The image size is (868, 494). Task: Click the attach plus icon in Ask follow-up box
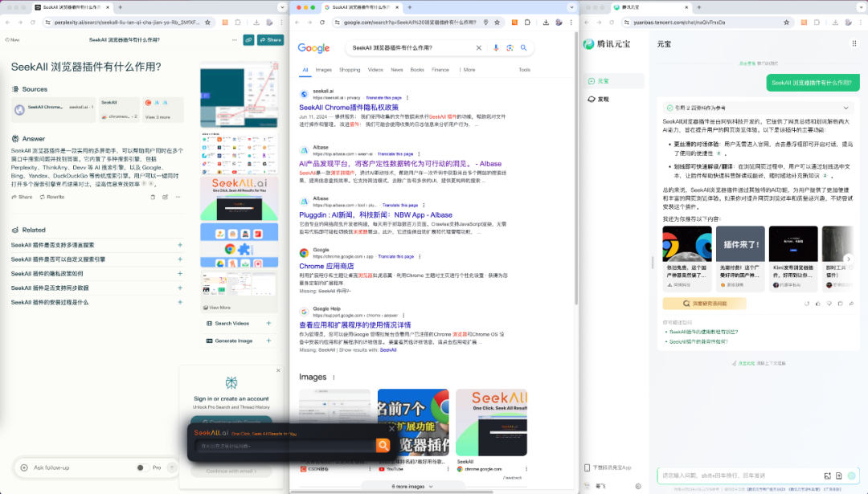click(24, 468)
